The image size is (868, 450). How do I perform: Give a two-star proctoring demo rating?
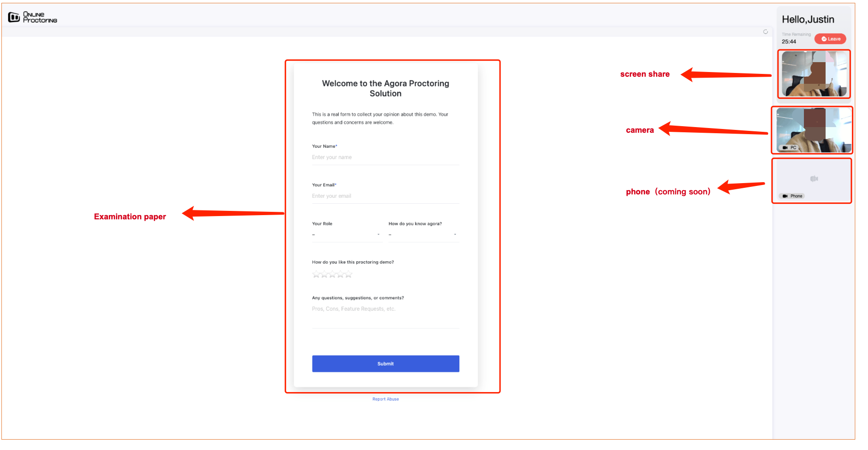(x=324, y=274)
